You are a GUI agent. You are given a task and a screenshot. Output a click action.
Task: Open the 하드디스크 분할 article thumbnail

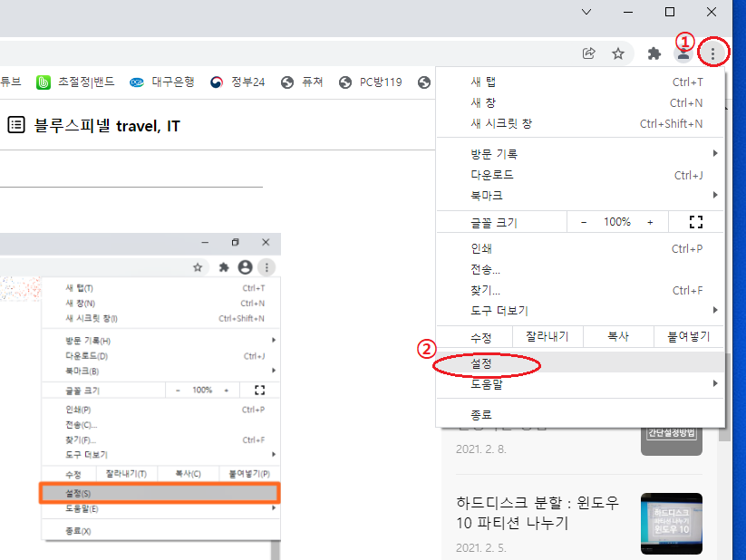tap(671, 524)
